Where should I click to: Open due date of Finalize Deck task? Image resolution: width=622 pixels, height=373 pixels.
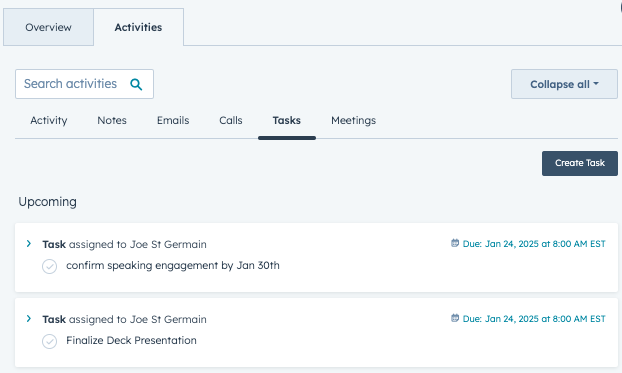(534, 319)
